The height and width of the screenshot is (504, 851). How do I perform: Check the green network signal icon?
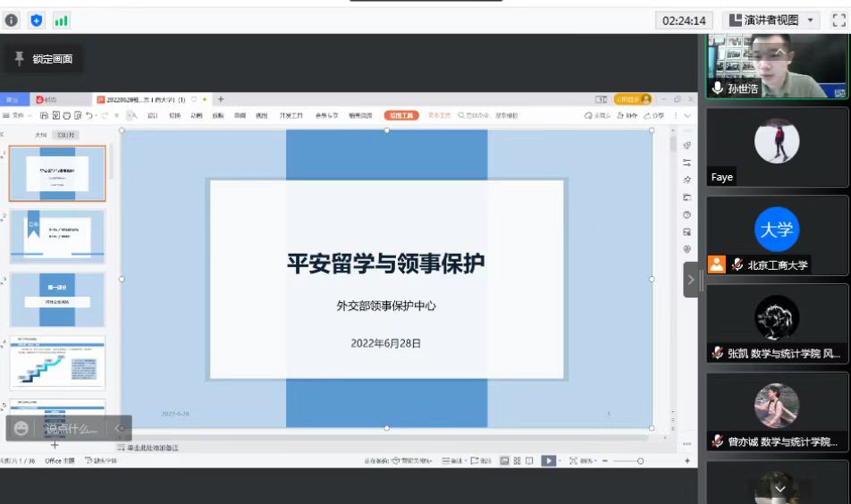click(x=61, y=21)
